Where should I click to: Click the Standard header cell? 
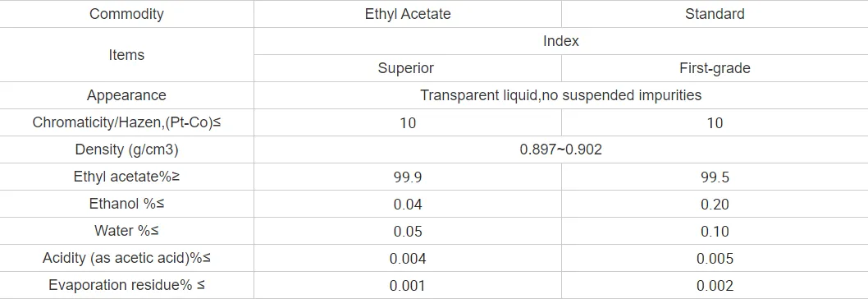pos(715,14)
